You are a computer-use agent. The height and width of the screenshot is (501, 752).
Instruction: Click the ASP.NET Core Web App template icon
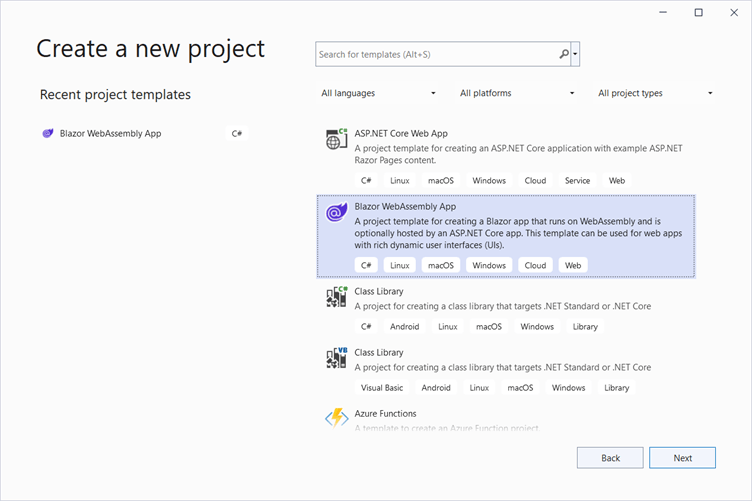(x=337, y=139)
